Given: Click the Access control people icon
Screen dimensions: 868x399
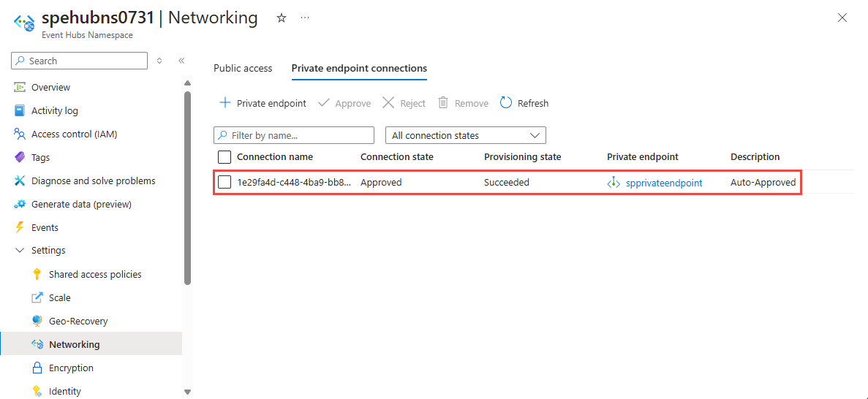Looking at the screenshot, I should pyautogui.click(x=20, y=134).
